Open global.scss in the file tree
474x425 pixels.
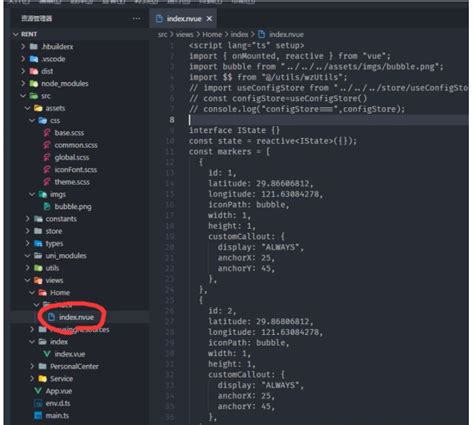[72, 158]
